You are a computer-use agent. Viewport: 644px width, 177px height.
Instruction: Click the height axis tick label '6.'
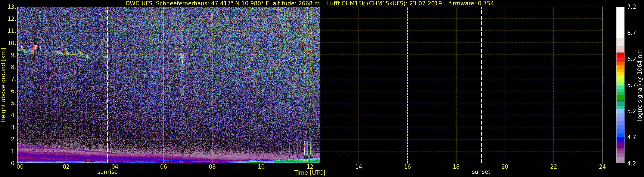13,91
